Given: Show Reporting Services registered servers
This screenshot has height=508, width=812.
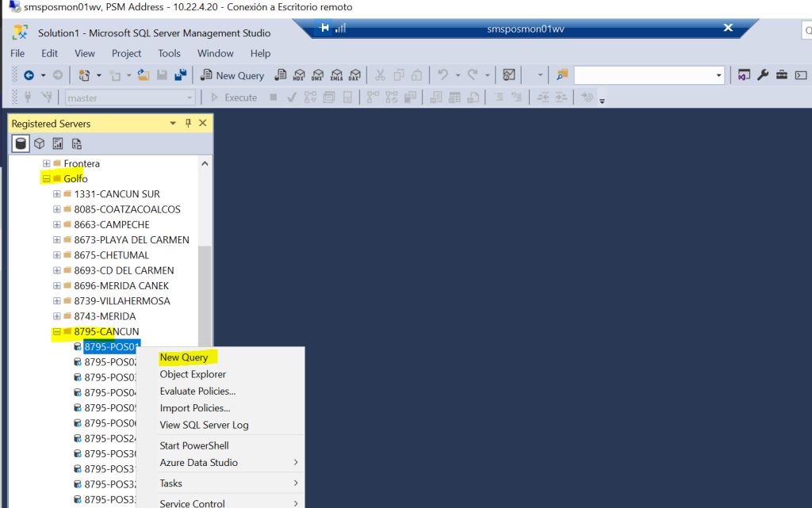Looking at the screenshot, I should tap(58, 143).
